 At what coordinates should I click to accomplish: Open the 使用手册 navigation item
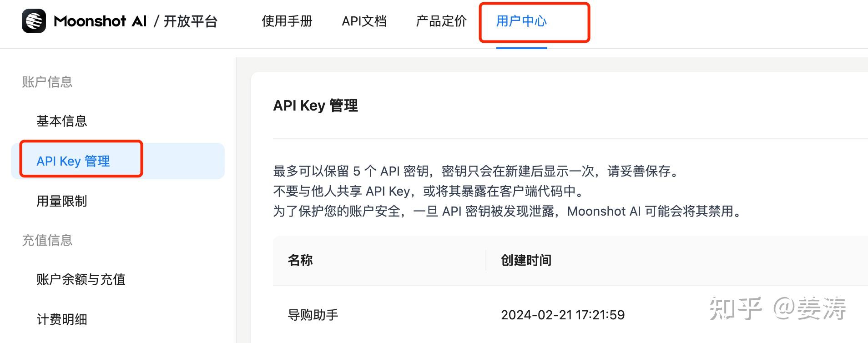click(286, 21)
